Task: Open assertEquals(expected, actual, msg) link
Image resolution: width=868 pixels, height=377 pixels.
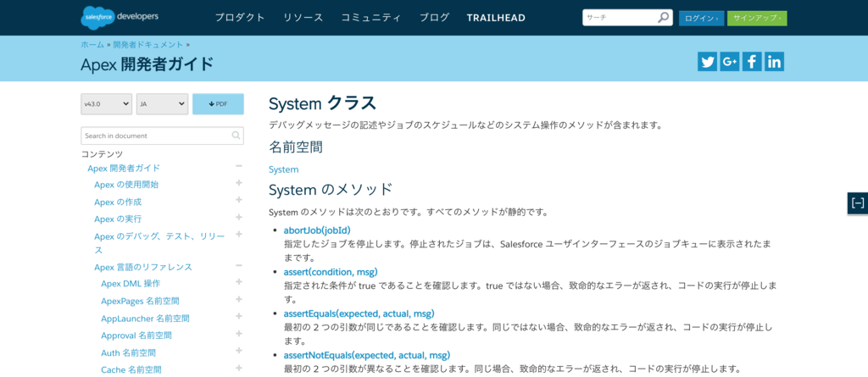Action: pyautogui.click(x=359, y=314)
